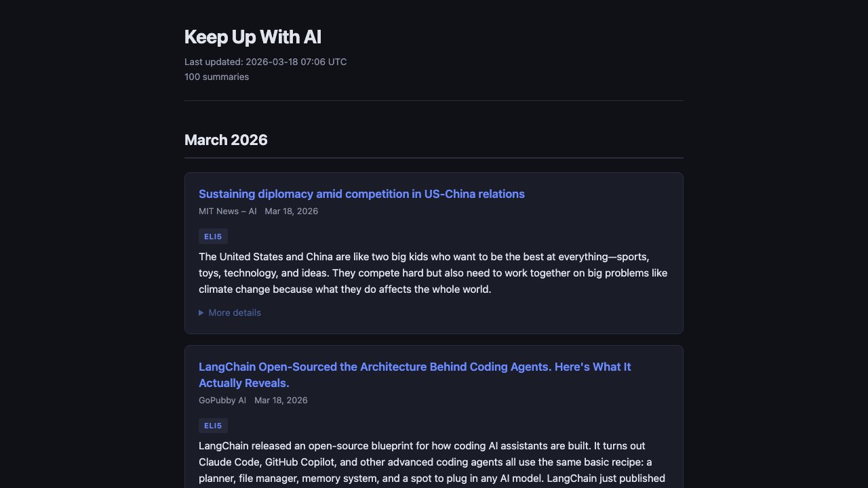Image resolution: width=868 pixels, height=488 pixels.
Task: Click the disclosure triangle beside More details
Action: (x=201, y=312)
